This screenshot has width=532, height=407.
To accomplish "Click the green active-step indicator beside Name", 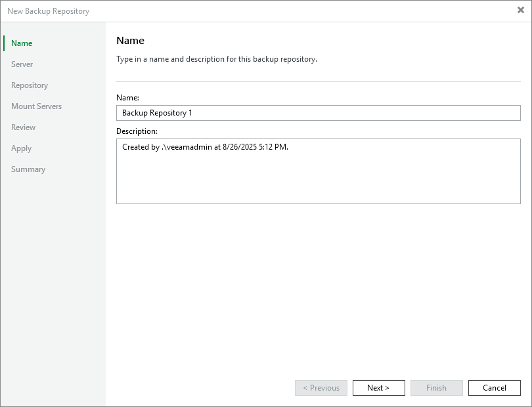I will 4,43.
